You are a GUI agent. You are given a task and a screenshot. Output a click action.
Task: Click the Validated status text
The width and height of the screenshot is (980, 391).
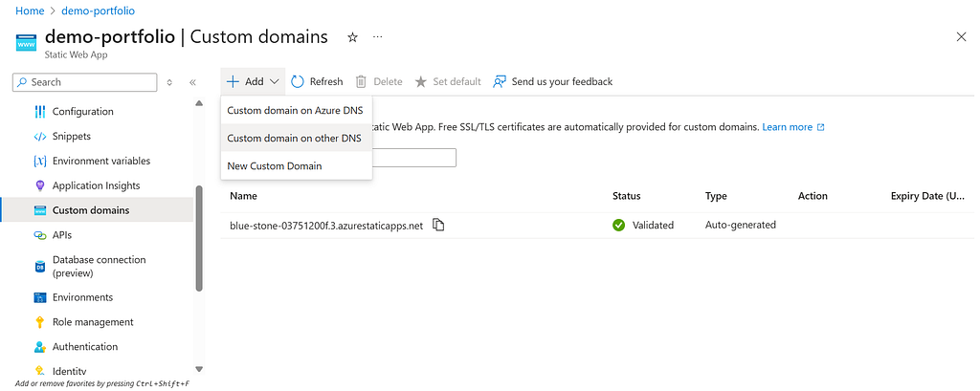(653, 225)
